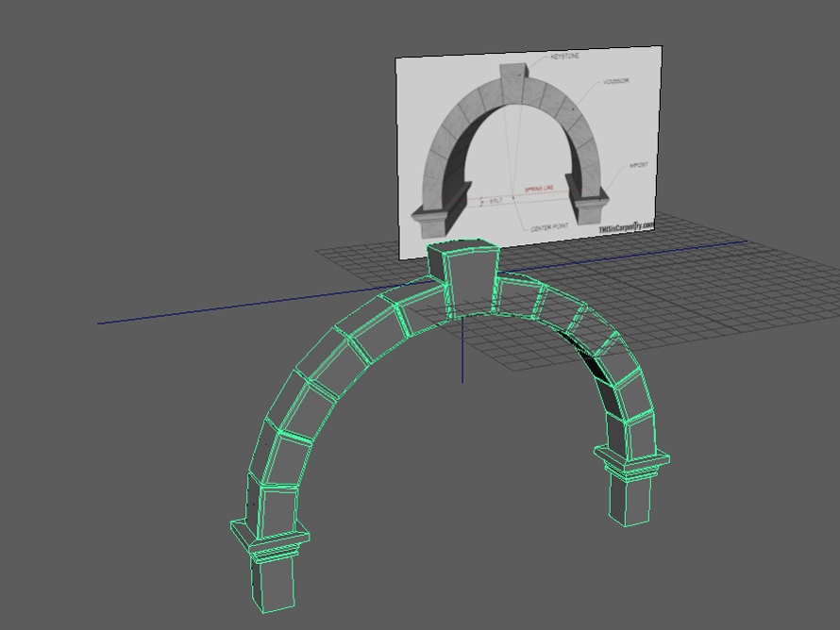Click the STILT label in the reference image
This screenshot has width=840, height=630.
pyautogui.click(x=496, y=200)
